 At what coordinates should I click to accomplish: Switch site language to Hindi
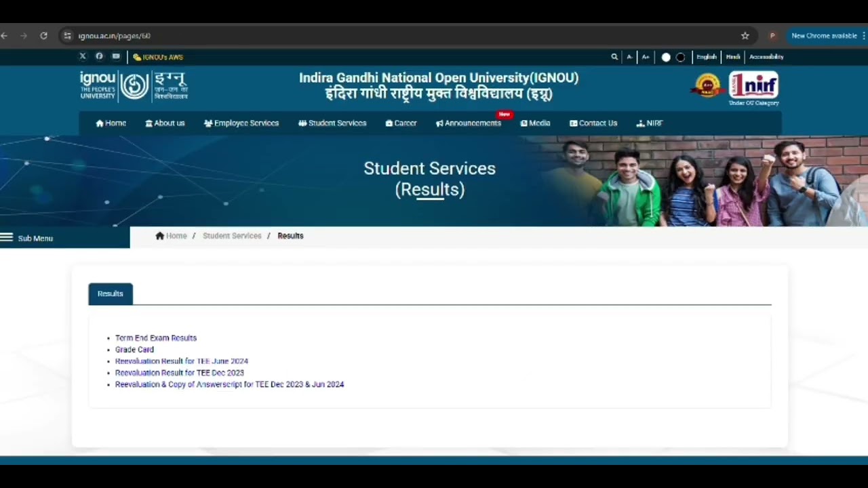[733, 57]
